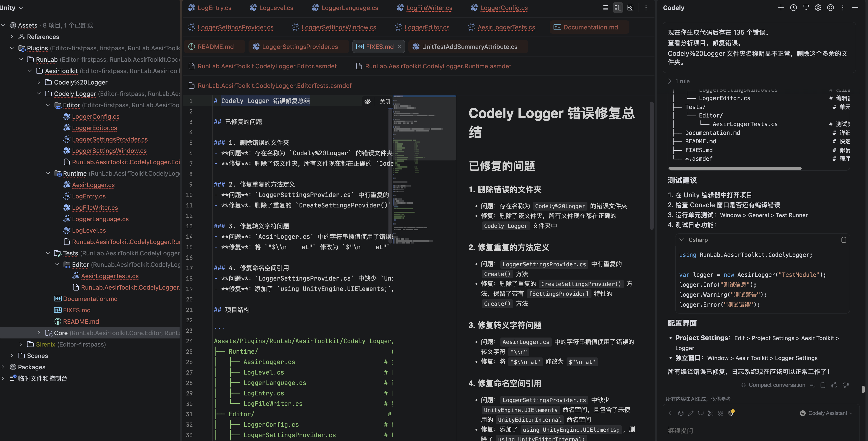Switch to the UnitTestAddSummaryAttribute.cs tab

[x=468, y=47]
